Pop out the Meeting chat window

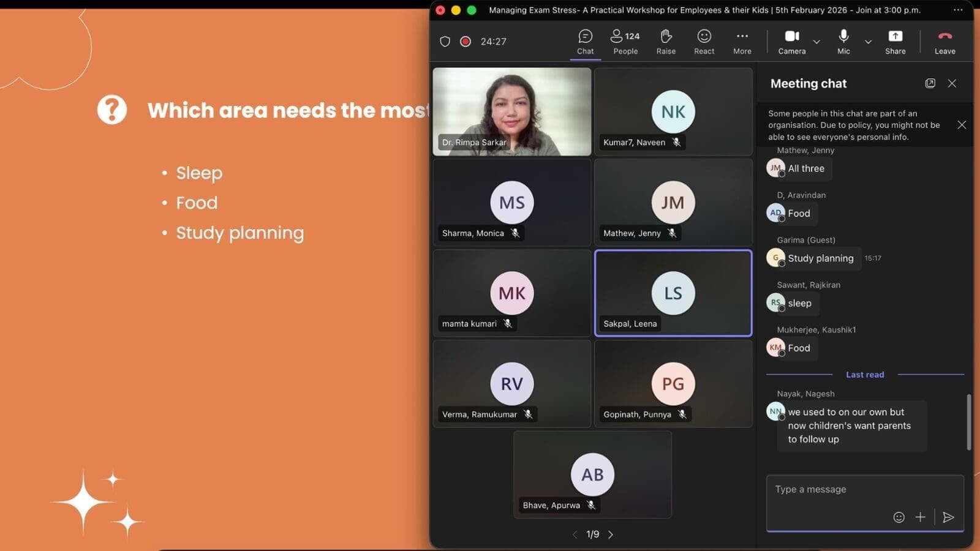pyautogui.click(x=930, y=83)
